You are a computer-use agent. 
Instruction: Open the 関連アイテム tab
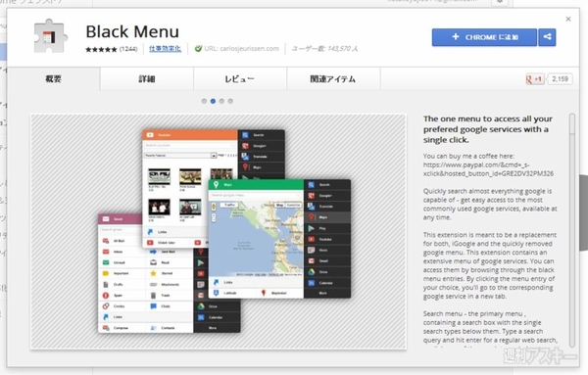point(333,79)
